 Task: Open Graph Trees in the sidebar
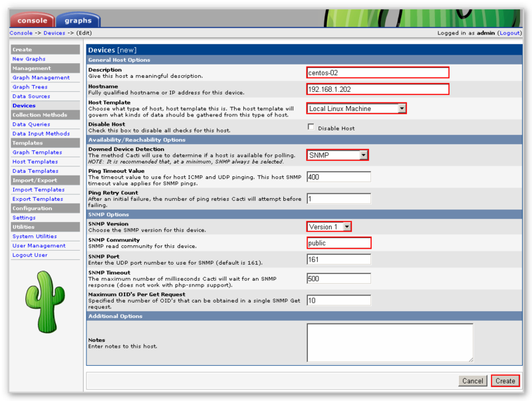point(30,87)
